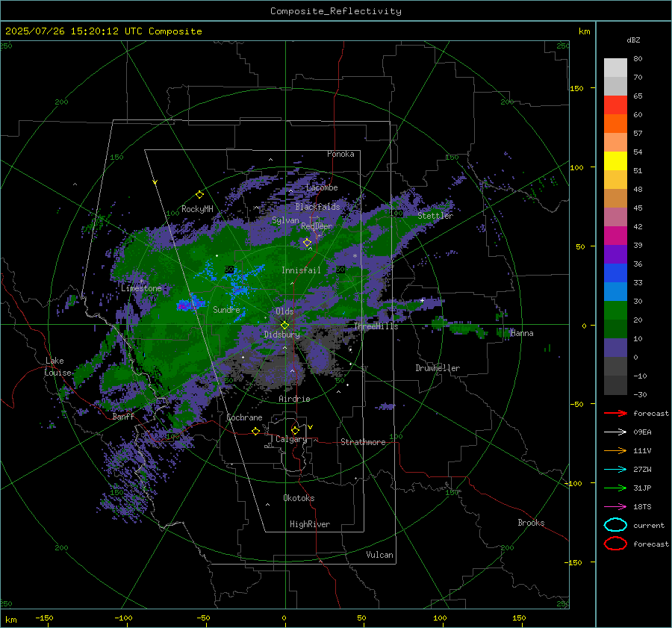The height and width of the screenshot is (628, 672).
Task: Click the Limestone label
Action: point(141,288)
